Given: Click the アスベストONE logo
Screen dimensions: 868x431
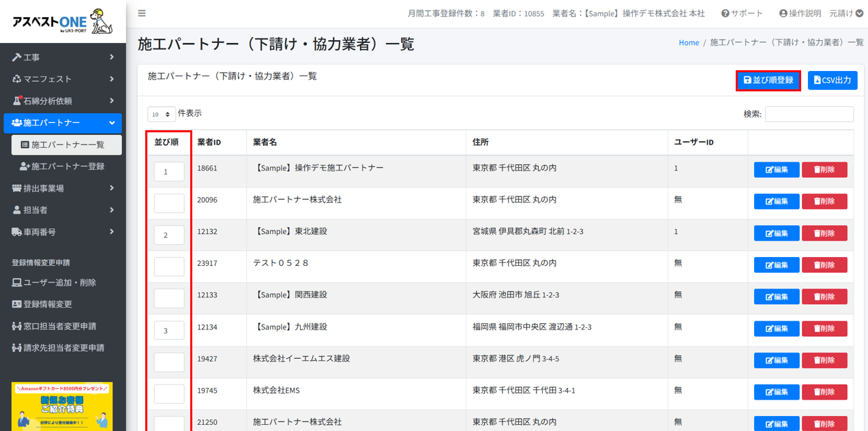Looking at the screenshot, I should pos(63,21).
